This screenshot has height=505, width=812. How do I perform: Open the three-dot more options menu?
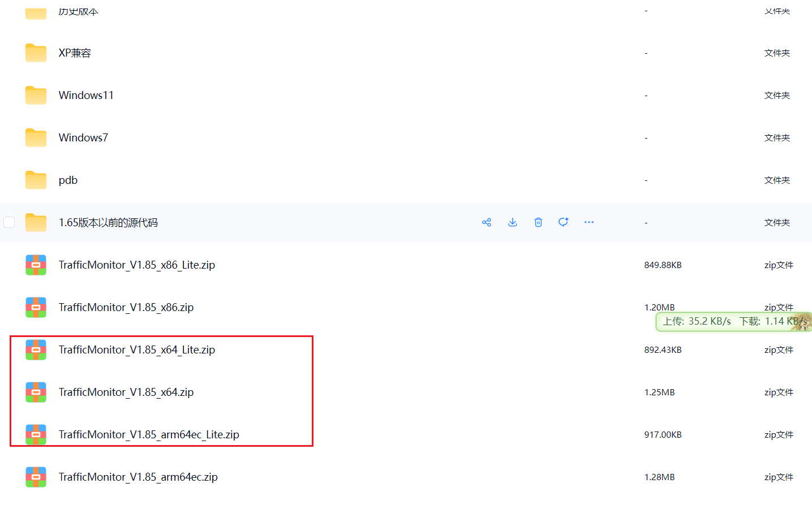click(x=589, y=222)
